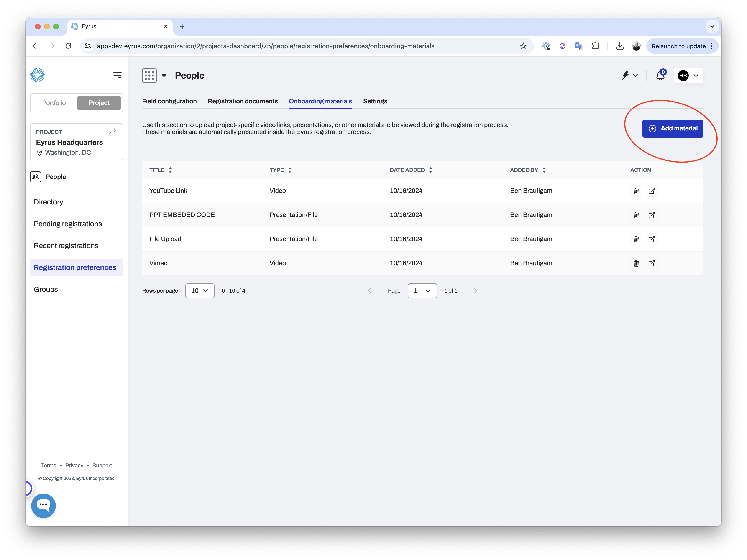The height and width of the screenshot is (560, 747).
Task: Delete the Vimeo material
Action: pyautogui.click(x=636, y=263)
